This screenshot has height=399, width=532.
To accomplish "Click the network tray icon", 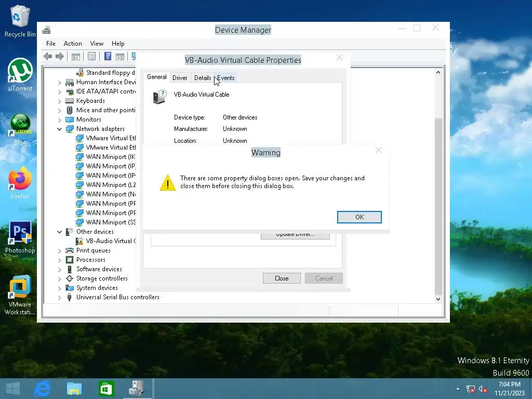I will 471,389.
